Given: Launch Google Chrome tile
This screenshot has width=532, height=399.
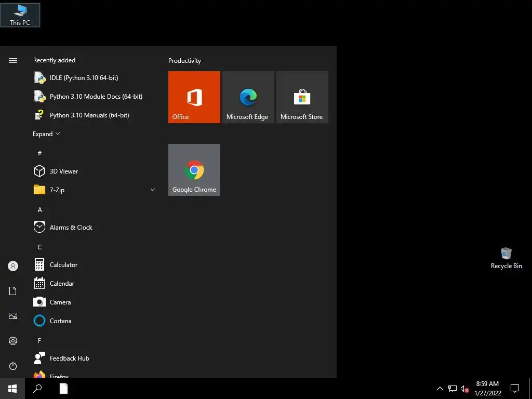Looking at the screenshot, I should coord(194,170).
